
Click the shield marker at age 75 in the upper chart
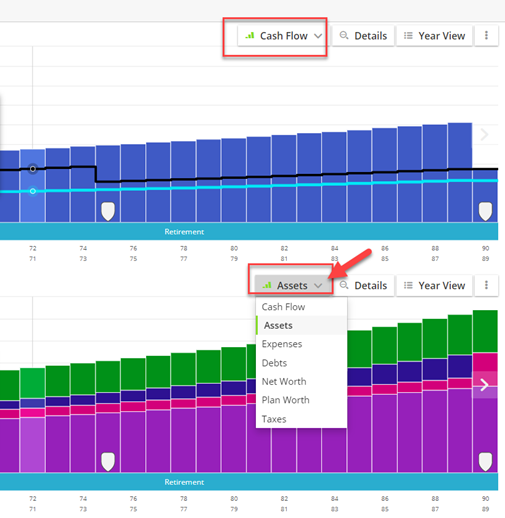pyautogui.click(x=108, y=211)
